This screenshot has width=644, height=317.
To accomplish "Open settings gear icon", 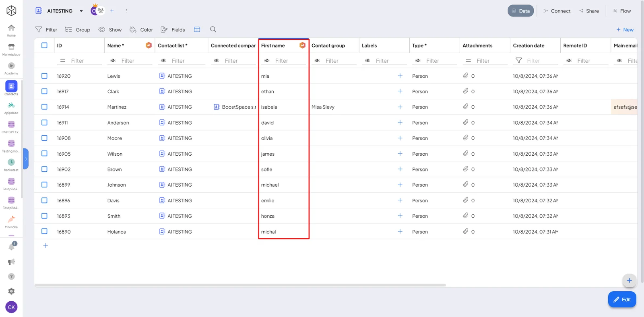I will [x=11, y=291].
